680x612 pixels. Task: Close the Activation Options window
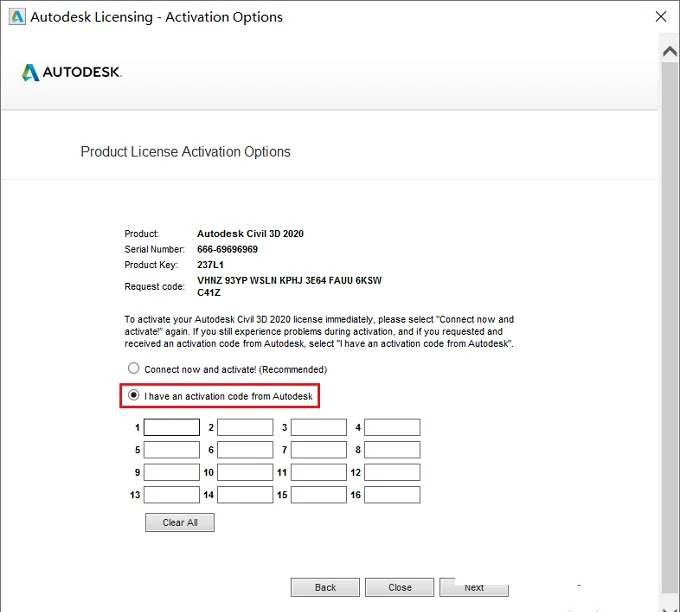coord(660,16)
